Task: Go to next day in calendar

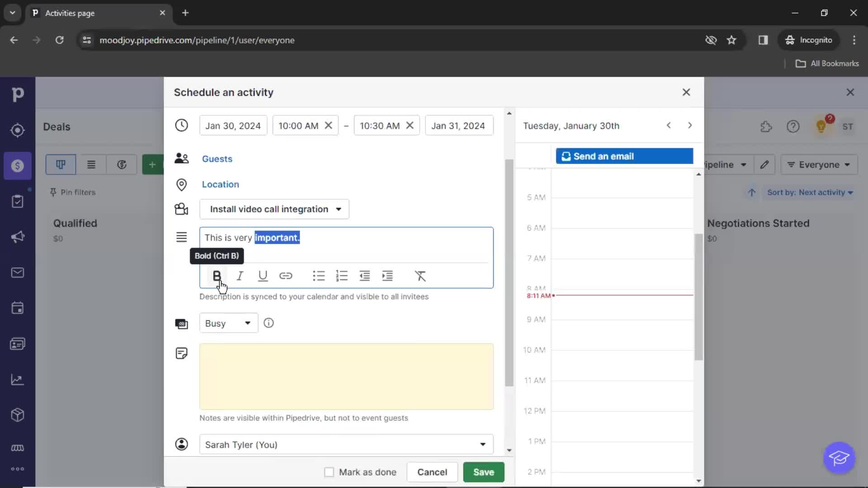Action: 690,126
